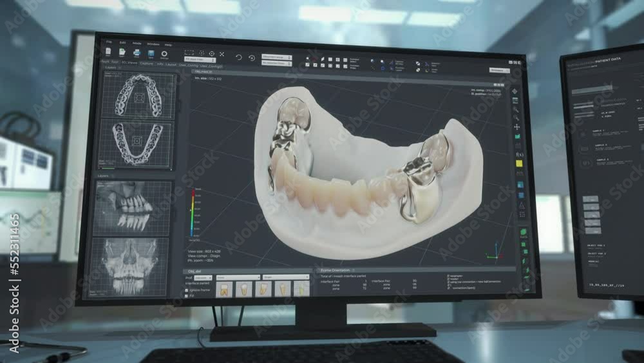The height and width of the screenshot is (363, 644).
Task: Toggle the Ignore Frame checkbox
Action: (x=187, y=290)
